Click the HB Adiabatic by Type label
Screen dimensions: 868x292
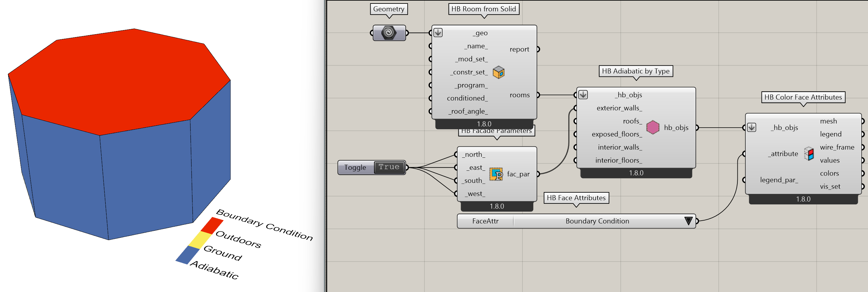tap(636, 71)
